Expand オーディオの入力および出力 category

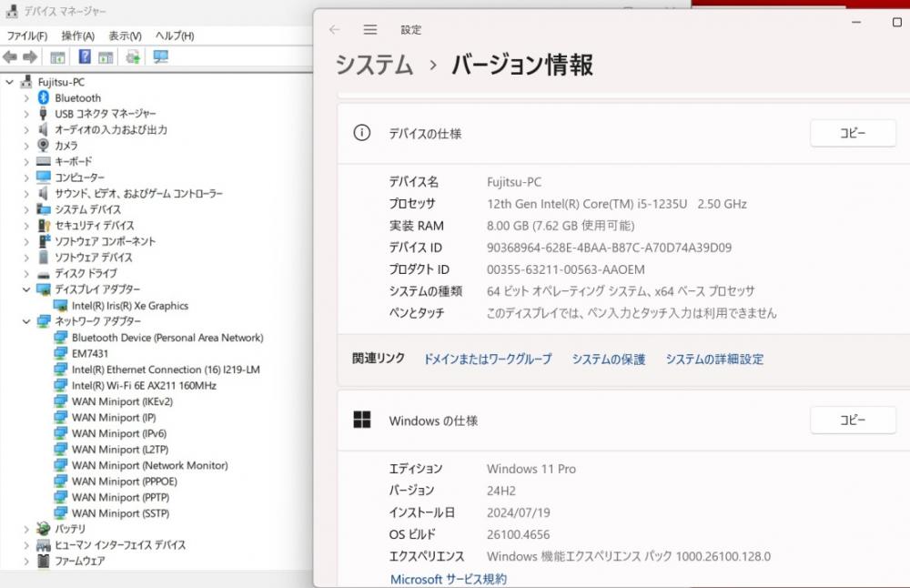click(x=26, y=130)
